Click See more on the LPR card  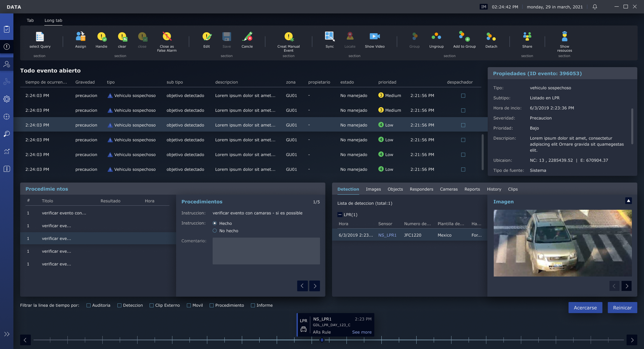[x=362, y=332]
